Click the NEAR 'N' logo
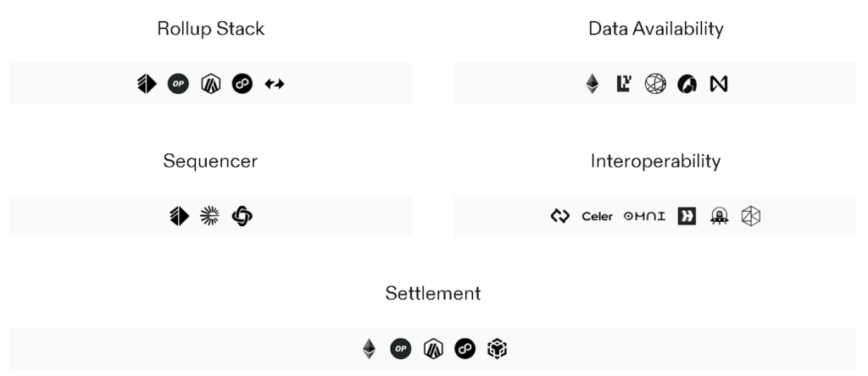 719,84
